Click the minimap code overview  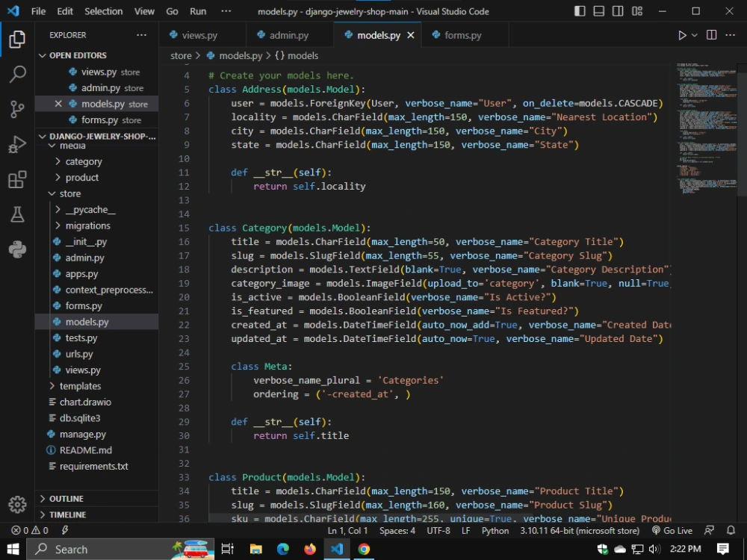pos(707,128)
